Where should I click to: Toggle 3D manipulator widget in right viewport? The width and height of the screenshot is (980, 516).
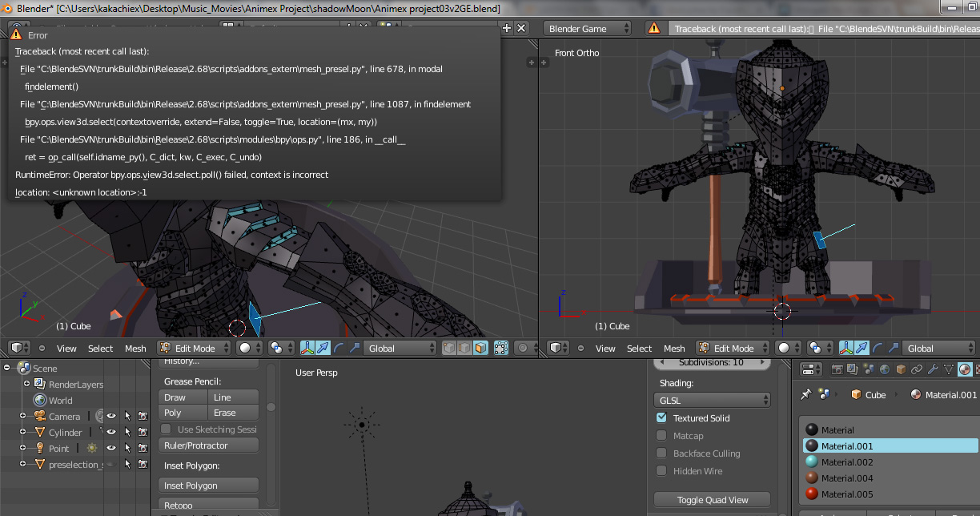846,348
